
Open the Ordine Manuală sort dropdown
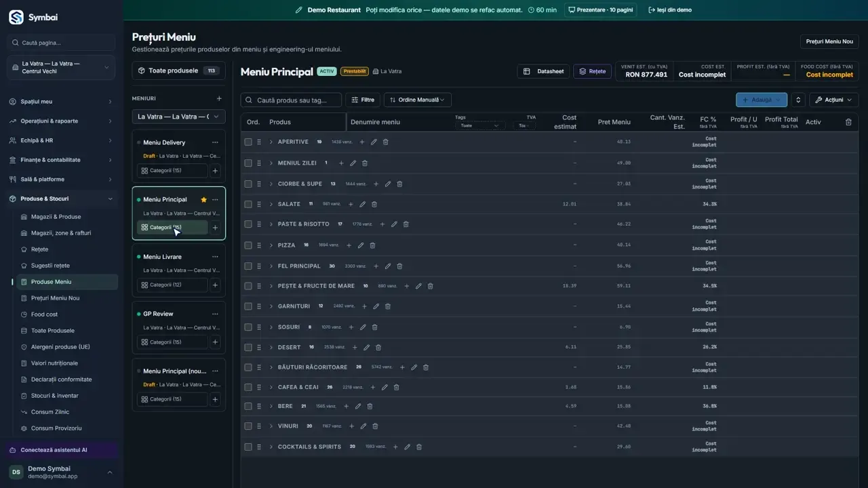tap(418, 100)
